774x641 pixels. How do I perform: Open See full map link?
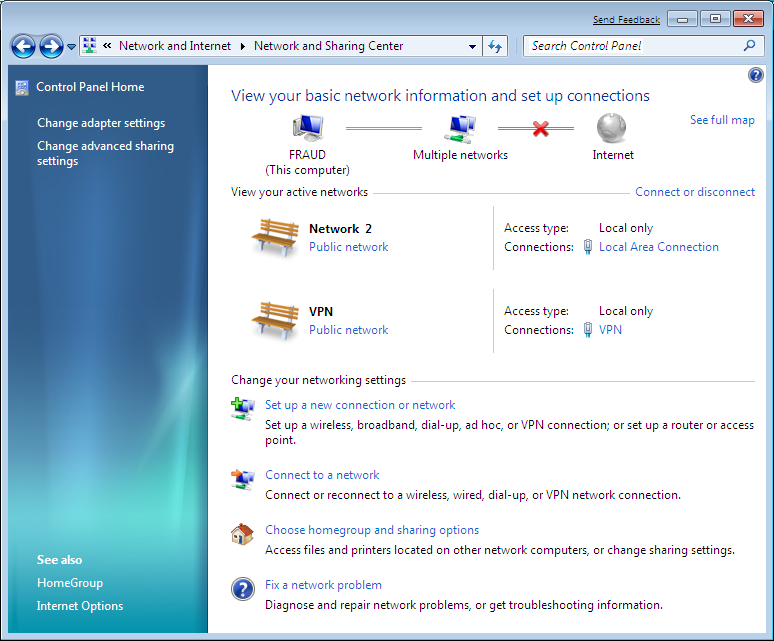click(722, 120)
